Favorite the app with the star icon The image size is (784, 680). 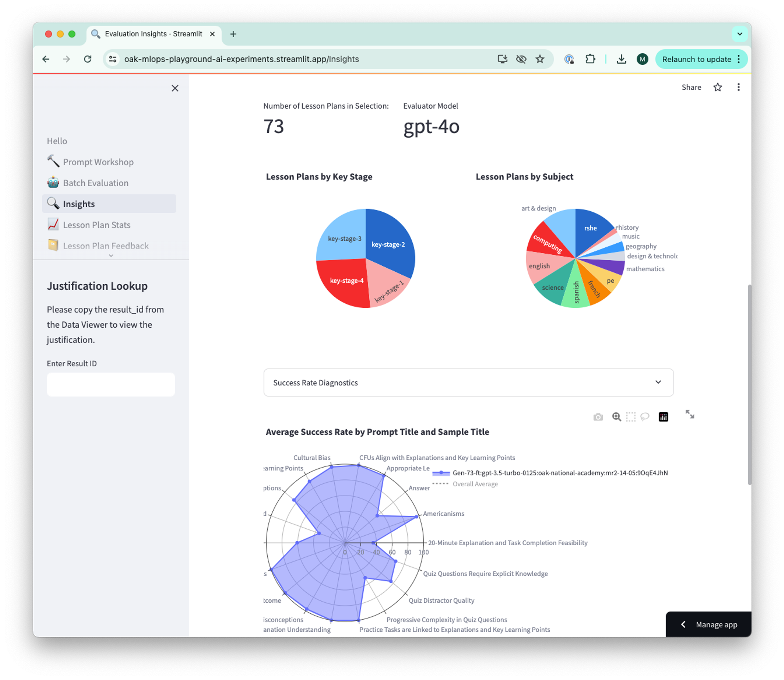pyautogui.click(x=717, y=87)
